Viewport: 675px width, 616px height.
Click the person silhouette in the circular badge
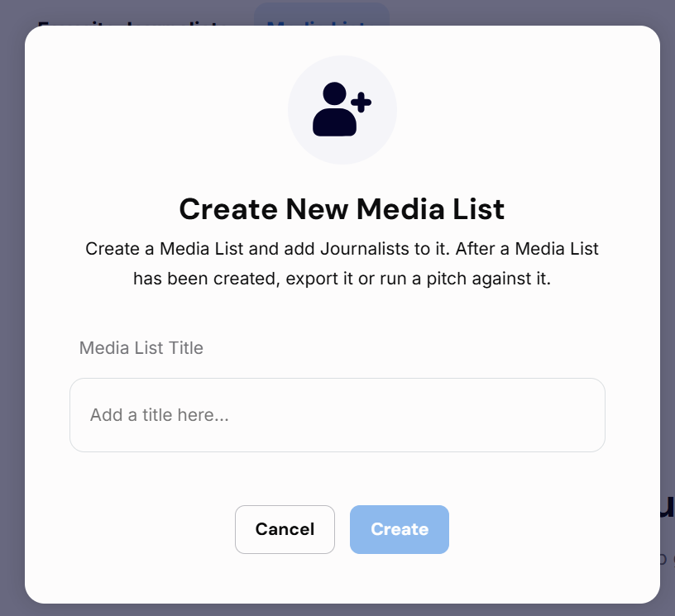click(x=334, y=109)
